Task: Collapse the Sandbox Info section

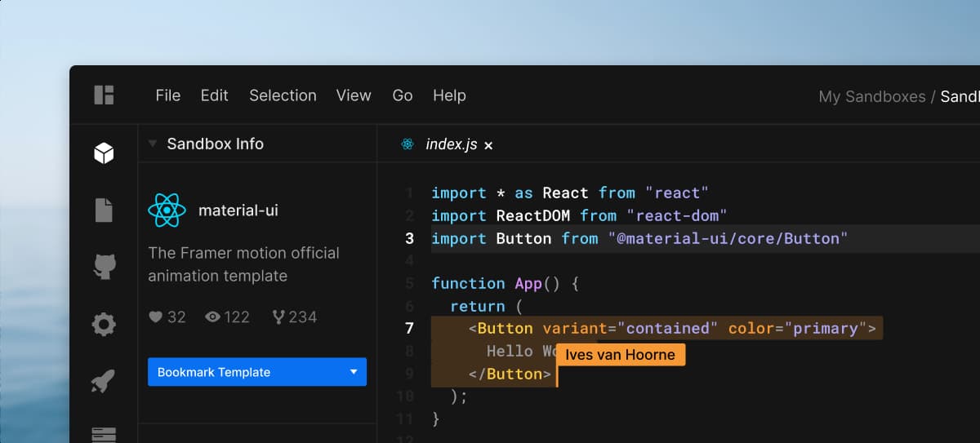Action: click(x=152, y=144)
